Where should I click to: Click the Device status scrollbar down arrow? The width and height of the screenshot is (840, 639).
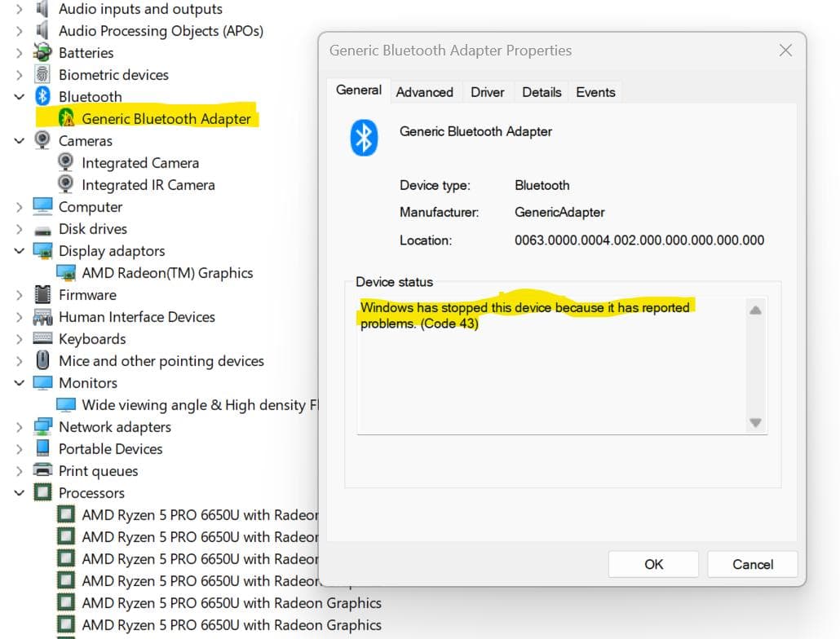[755, 423]
